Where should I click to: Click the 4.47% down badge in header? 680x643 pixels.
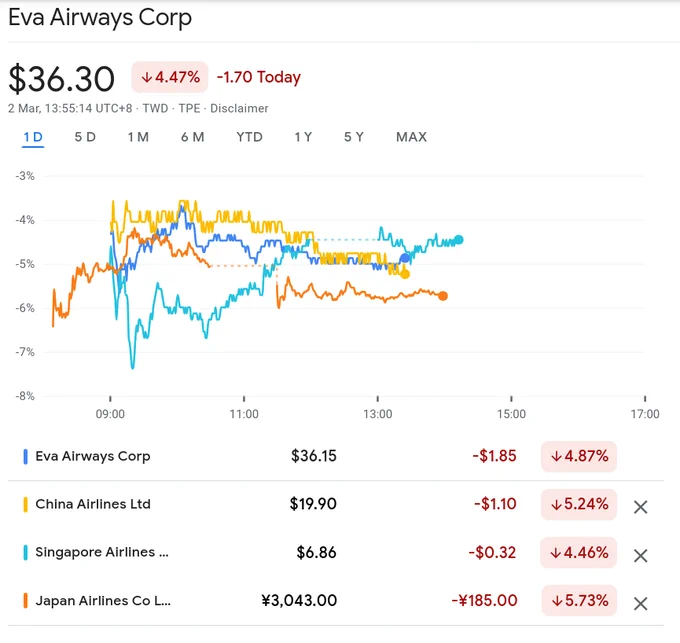point(170,77)
